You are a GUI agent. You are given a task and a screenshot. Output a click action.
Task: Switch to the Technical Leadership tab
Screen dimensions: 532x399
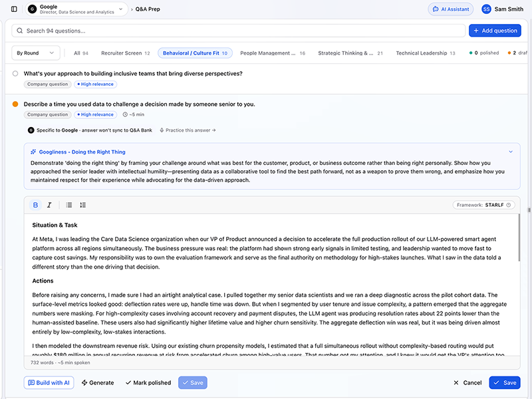pos(426,53)
